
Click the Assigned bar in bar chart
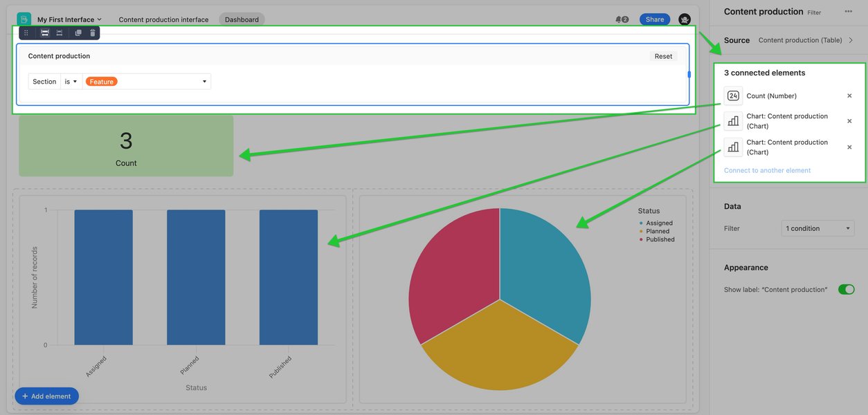[x=104, y=277]
